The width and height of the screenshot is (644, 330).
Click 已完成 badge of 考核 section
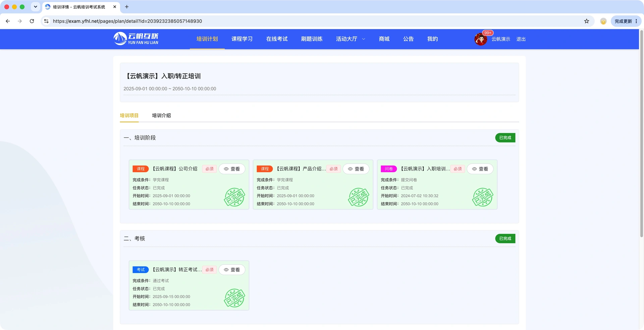point(505,239)
